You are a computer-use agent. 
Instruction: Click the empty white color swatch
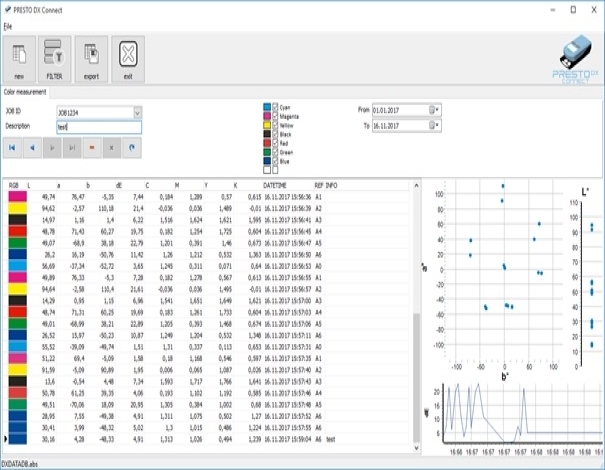[x=267, y=170]
